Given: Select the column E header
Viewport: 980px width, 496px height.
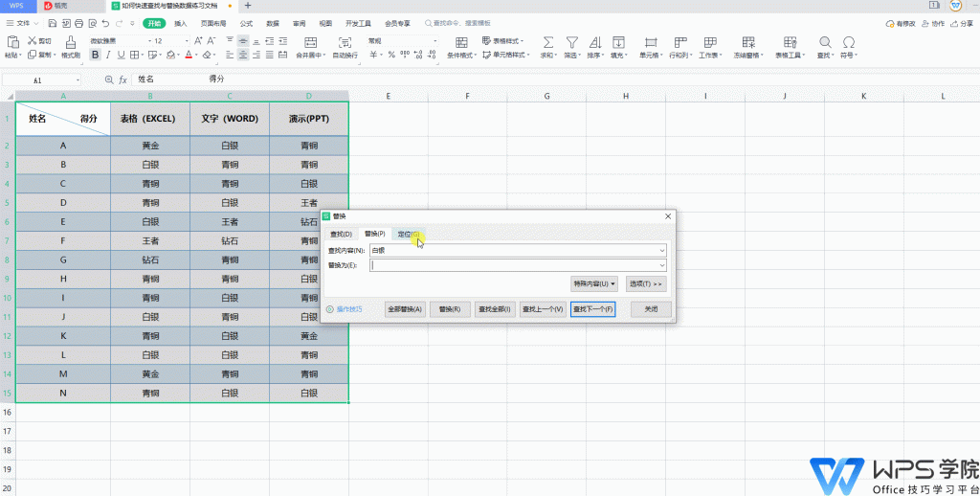Looking at the screenshot, I should tap(389, 96).
